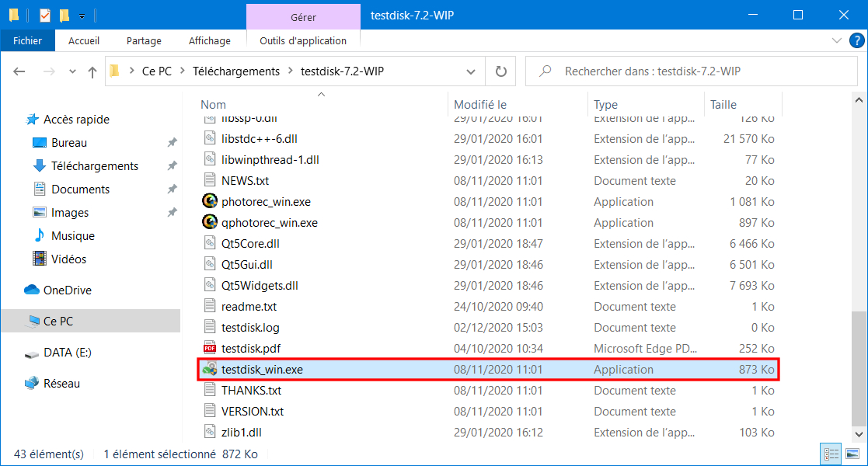Sort by the Type column header
The height and width of the screenshot is (466, 868).
click(605, 105)
